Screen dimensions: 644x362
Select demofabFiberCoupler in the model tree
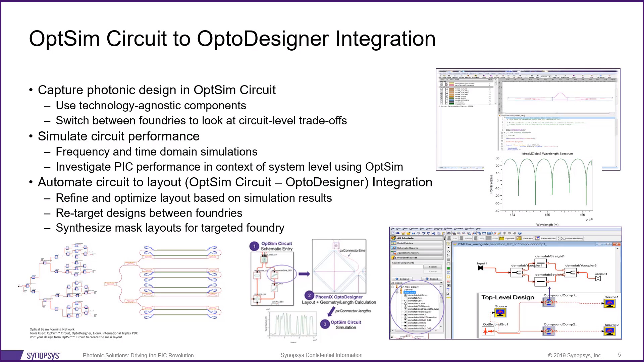coord(420,312)
